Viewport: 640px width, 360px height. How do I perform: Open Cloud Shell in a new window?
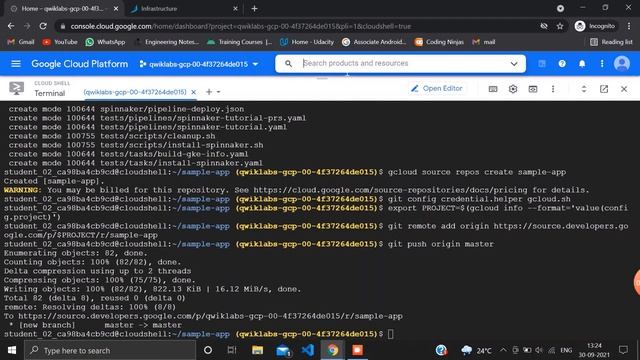coord(604,89)
